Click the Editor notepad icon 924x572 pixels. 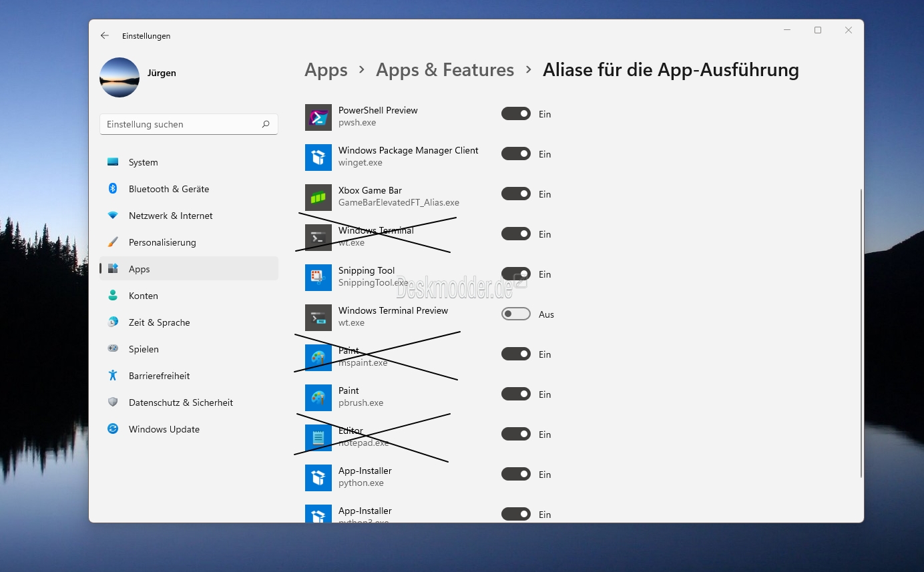point(318,438)
